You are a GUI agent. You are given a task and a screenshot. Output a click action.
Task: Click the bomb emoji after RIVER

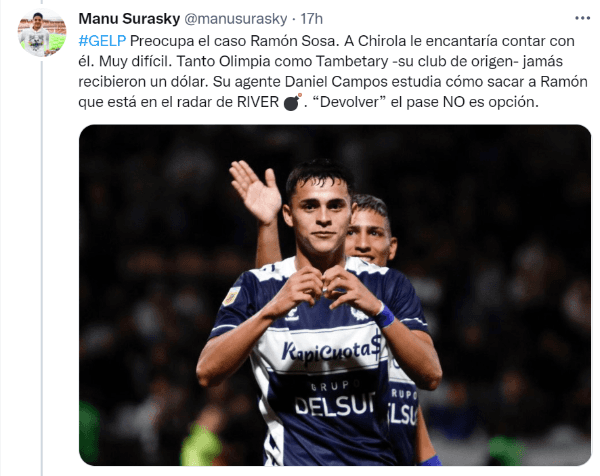tap(292, 102)
